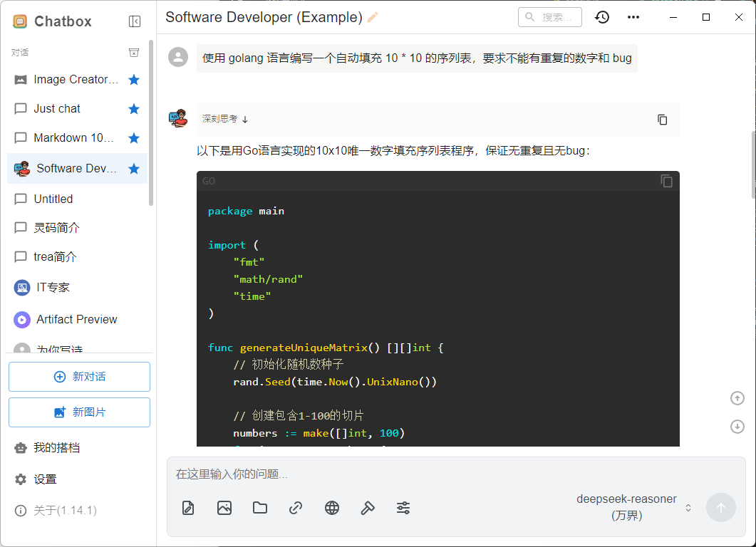
Task: Unstar the Markdown 101 conversation
Action: tap(134, 138)
